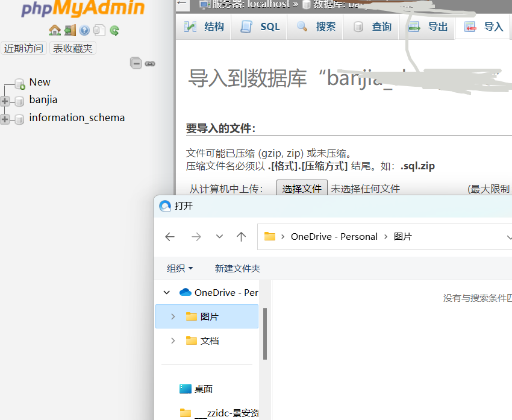Open the recent locations chevron dropdown
Image resolution: width=512 pixels, height=420 pixels.
219,237
